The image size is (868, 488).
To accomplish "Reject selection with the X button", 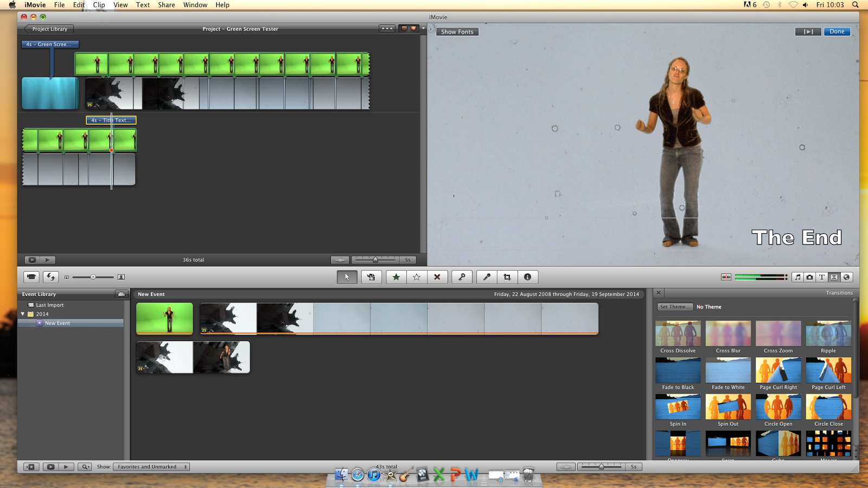I will (x=437, y=277).
